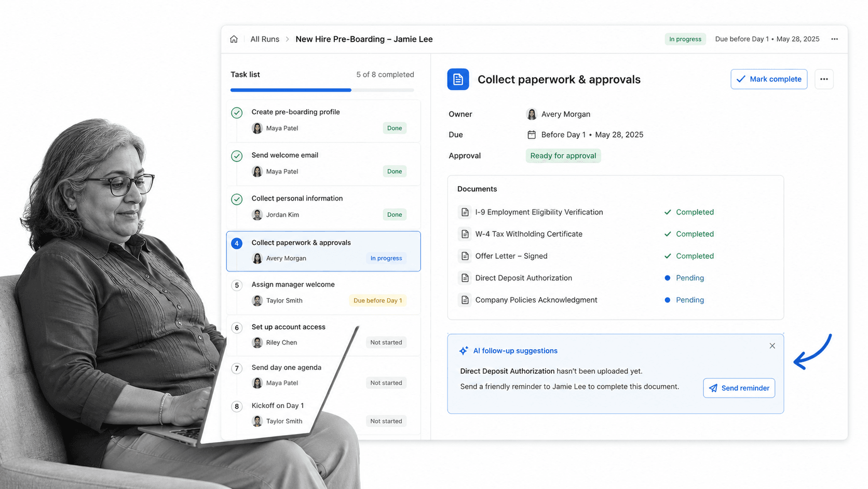The image size is (868, 489).
Task: Open Set up account access task
Action: coord(323,335)
